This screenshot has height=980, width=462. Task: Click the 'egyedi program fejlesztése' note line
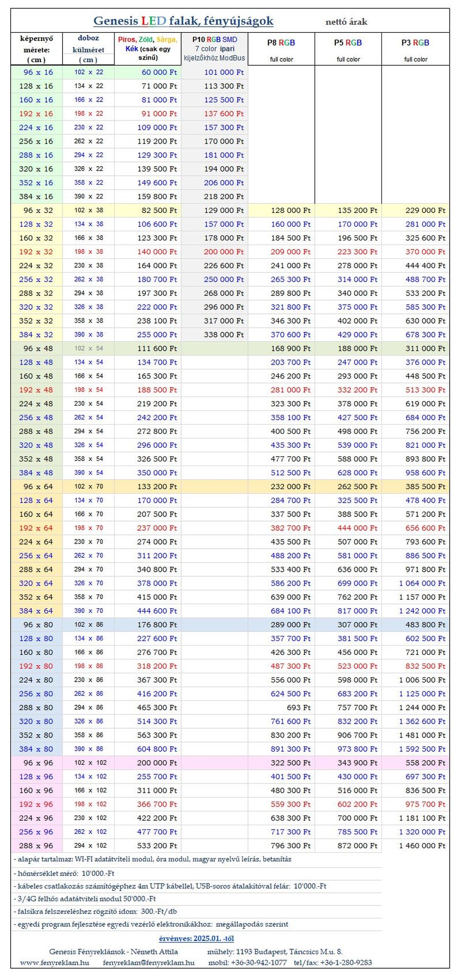tap(151, 924)
